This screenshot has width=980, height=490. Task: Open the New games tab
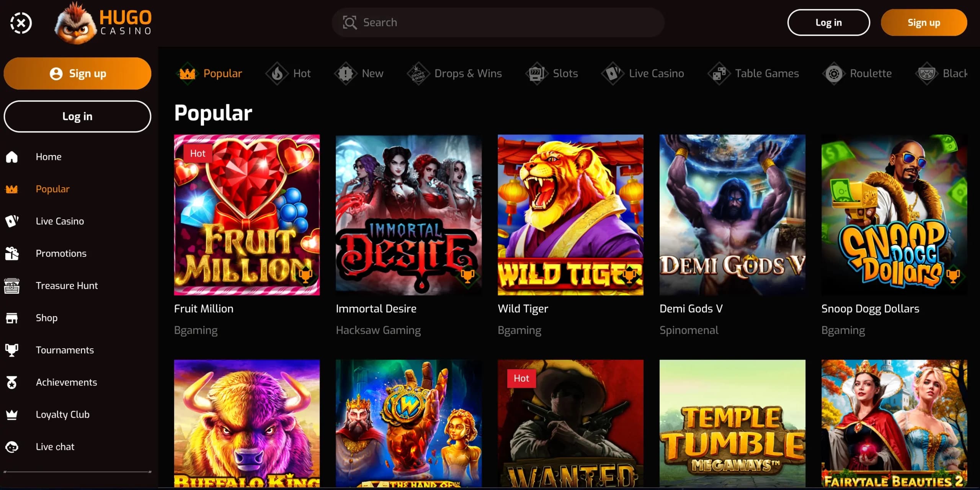pyautogui.click(x=346, y=73)
